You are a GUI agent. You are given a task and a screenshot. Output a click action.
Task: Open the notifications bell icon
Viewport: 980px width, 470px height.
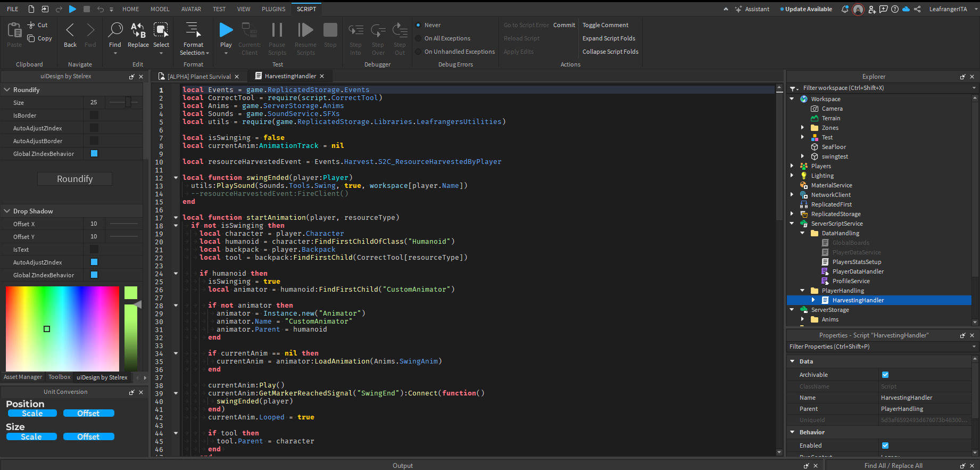(x=845, y=9)
